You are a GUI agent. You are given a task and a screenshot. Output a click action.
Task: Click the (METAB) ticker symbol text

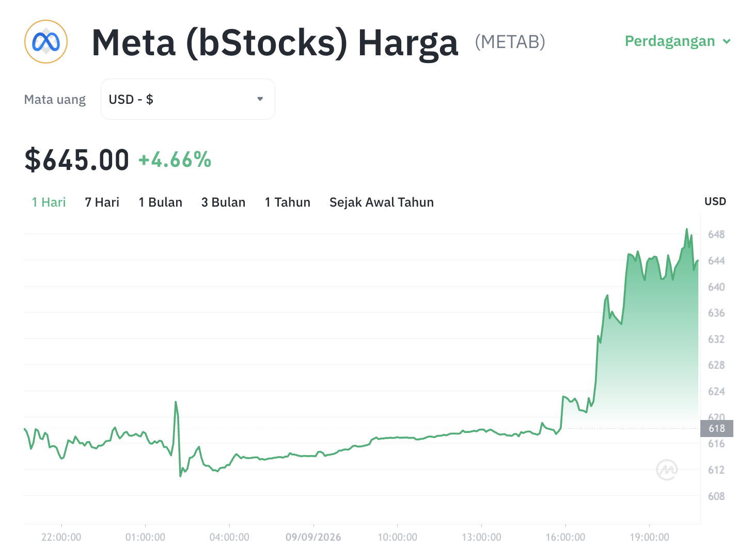pos(510,42)
